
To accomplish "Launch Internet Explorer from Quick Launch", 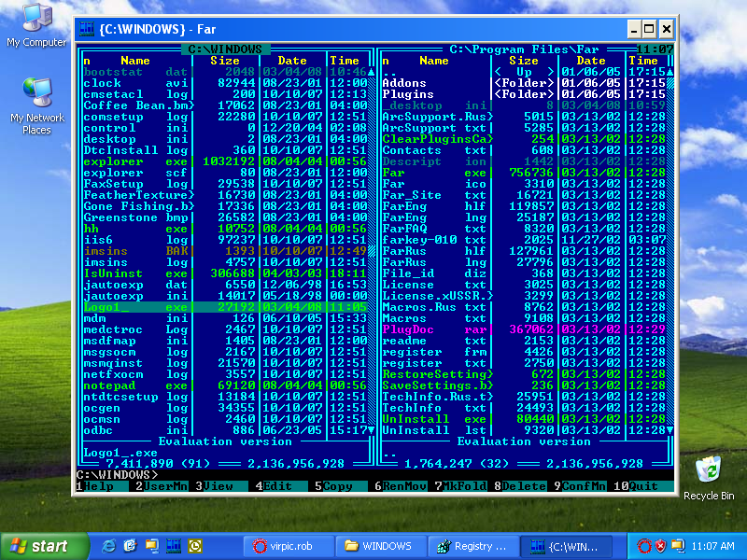I will (108, 546).
